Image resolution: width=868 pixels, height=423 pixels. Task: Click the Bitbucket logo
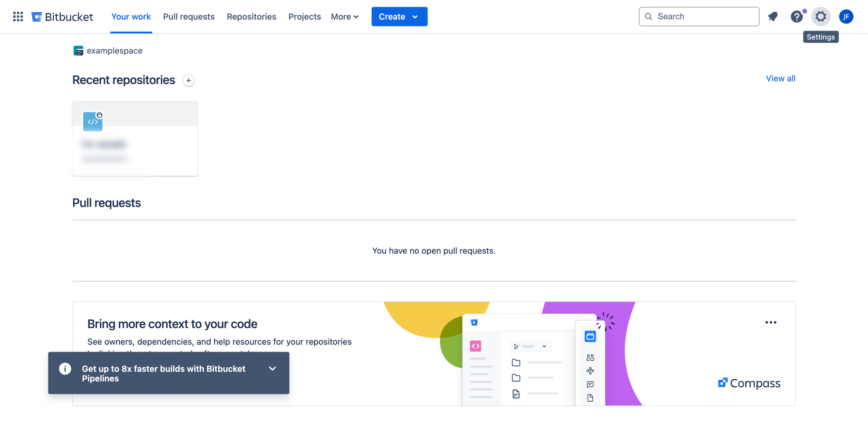point(62,17)
